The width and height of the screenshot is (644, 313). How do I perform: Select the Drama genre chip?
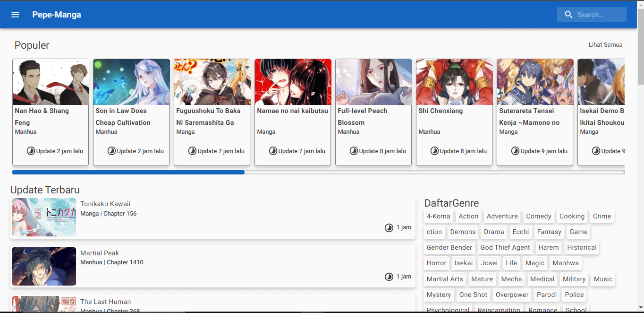494,232
